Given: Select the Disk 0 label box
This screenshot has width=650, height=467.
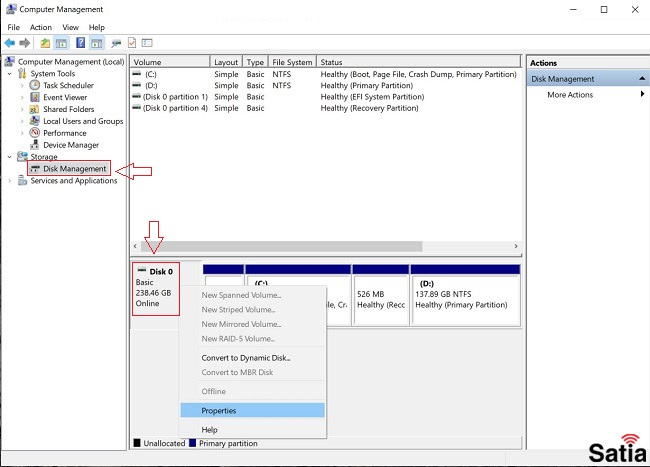Looking at the screenshot, I should pos(156,289).
